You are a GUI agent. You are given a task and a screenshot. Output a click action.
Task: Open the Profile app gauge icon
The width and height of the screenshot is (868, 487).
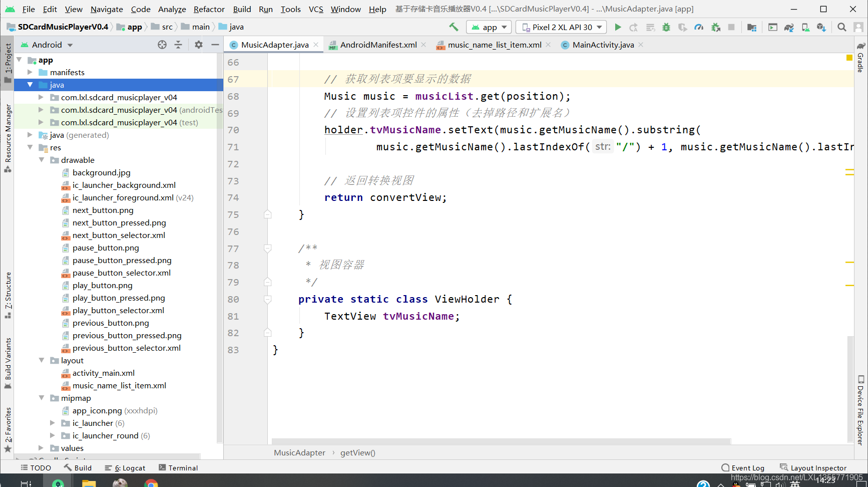pos(699,27)
